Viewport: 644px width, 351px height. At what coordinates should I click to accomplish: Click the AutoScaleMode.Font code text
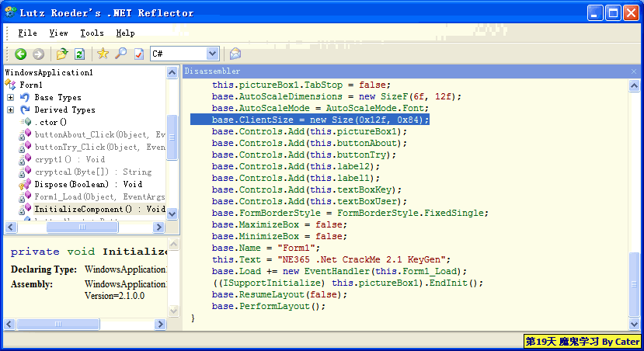[x=375, y=109]
